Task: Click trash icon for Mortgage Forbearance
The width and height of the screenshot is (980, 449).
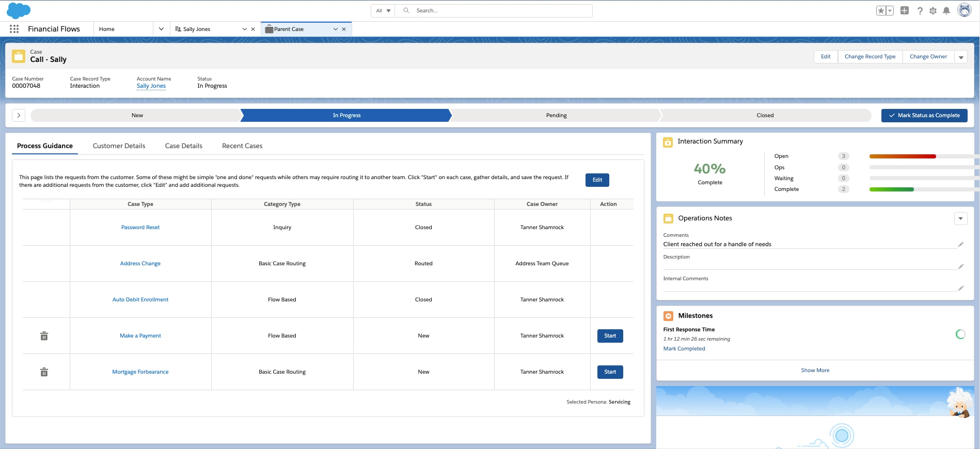Action: coord(44,372)
